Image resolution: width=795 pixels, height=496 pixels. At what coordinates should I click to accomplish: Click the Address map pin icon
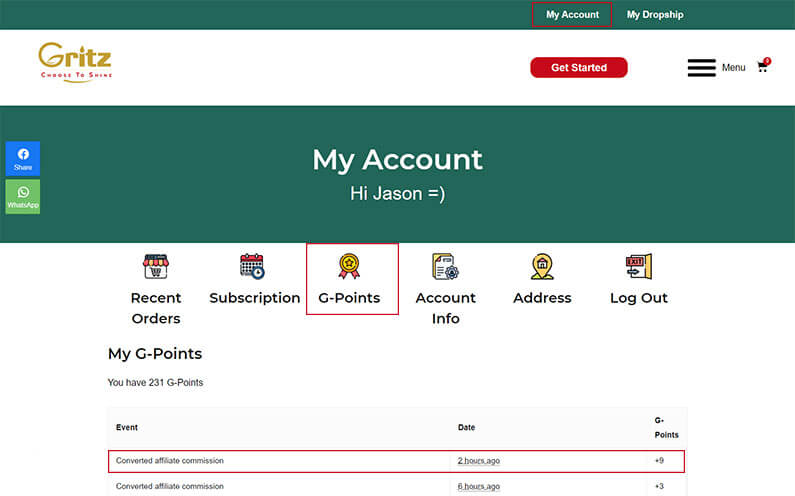[x=542, y=267]
